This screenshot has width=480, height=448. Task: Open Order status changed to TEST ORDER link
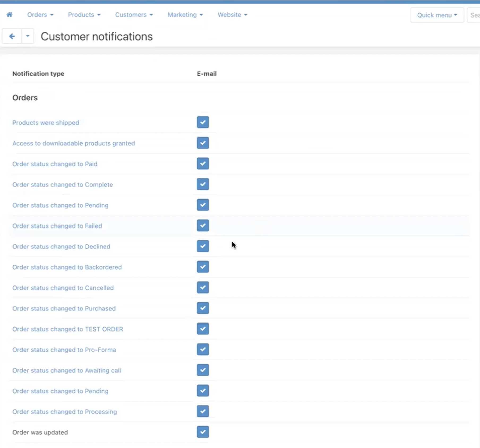click(68, 329)
